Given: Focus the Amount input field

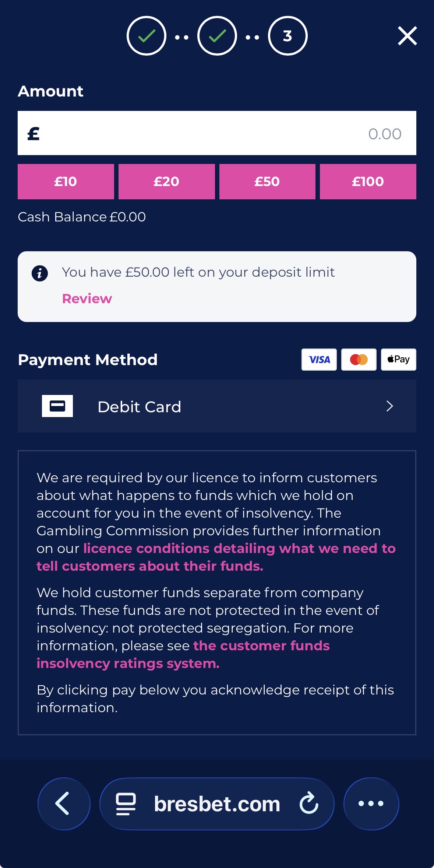Looking at the screenshot, I should point(217,133).
